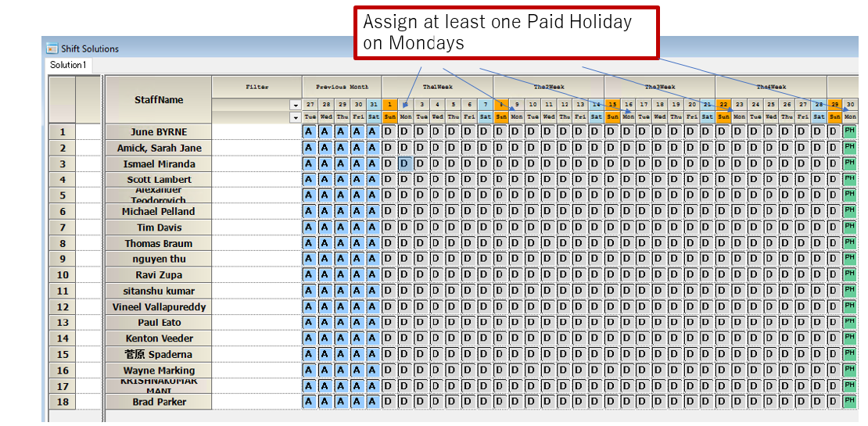The width and height of the screenshot is (868, 426).
Task: Select KRISHNAKUMAR MANI staff name
Action: pos(159,386)
